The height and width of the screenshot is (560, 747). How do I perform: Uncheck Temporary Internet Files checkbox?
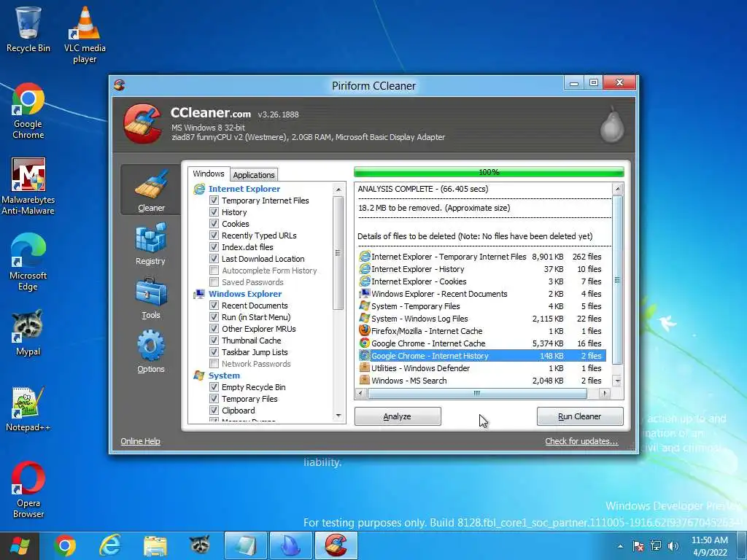214,201
